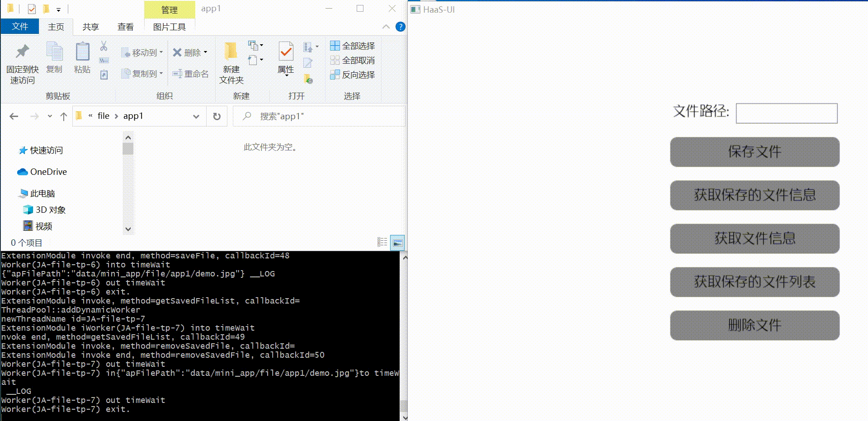Select OneDrive in navigation pane

click(x=42, y=172)
